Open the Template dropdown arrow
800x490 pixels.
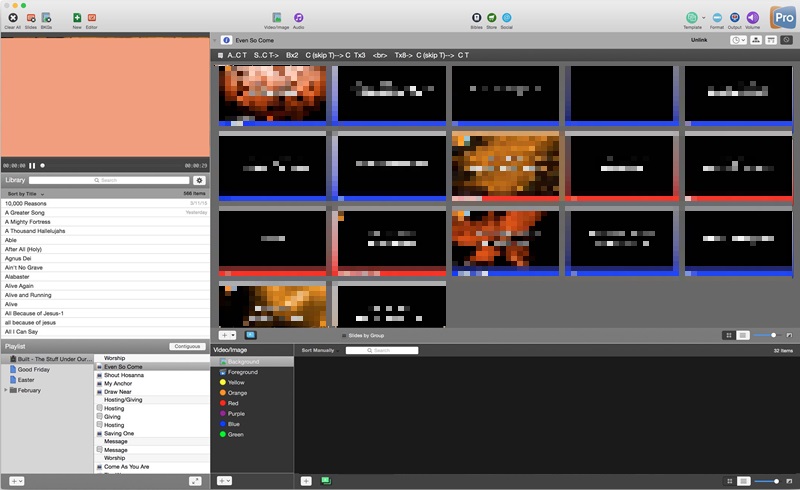[x=704, y=18]
